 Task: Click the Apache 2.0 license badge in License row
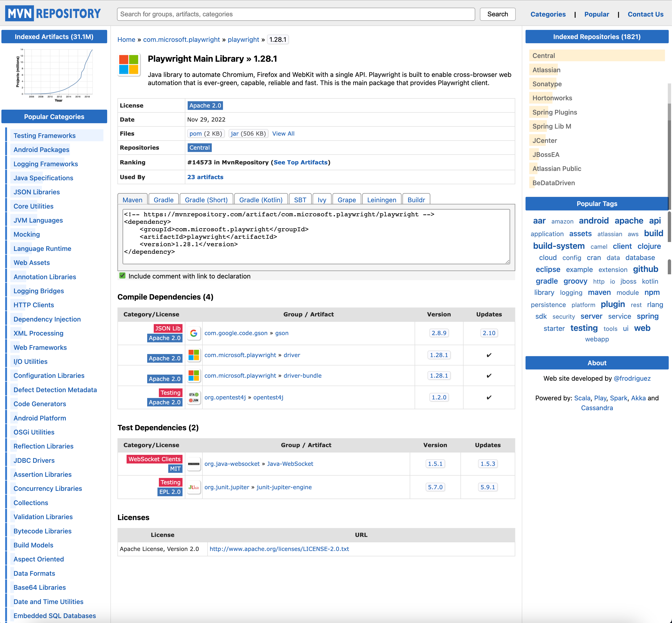205,105
